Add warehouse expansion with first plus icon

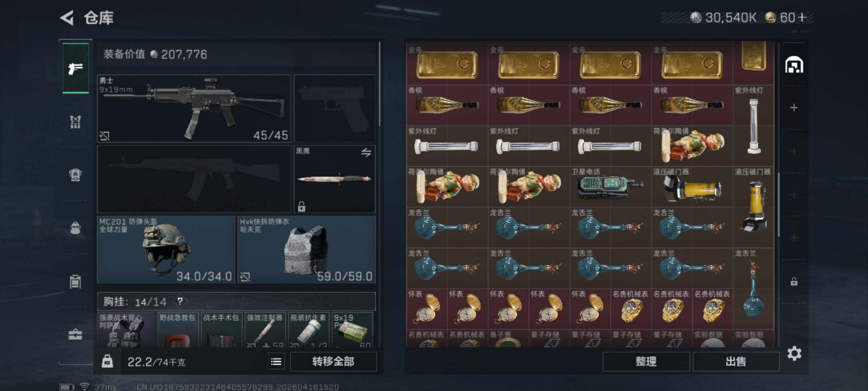coord(794,108)
